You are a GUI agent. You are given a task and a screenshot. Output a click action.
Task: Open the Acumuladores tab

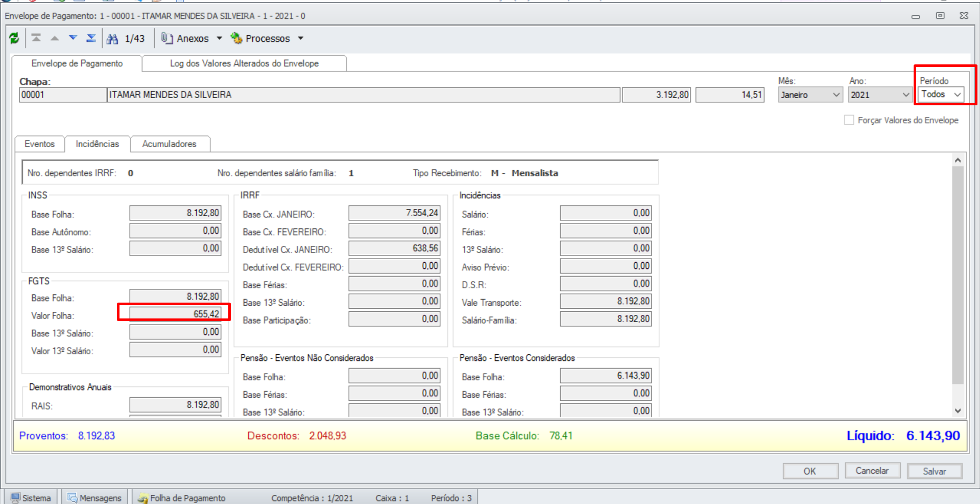coord(170,144)
